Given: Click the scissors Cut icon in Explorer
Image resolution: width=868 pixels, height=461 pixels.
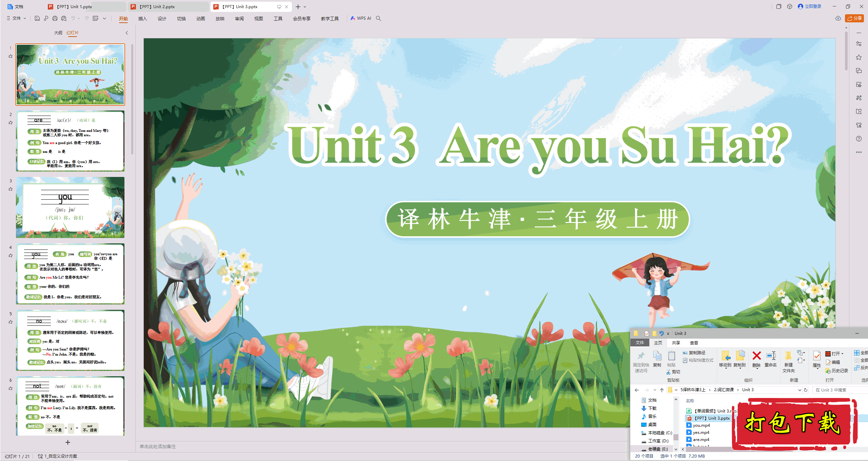Looking at the screenshot, I should [668, 372].
